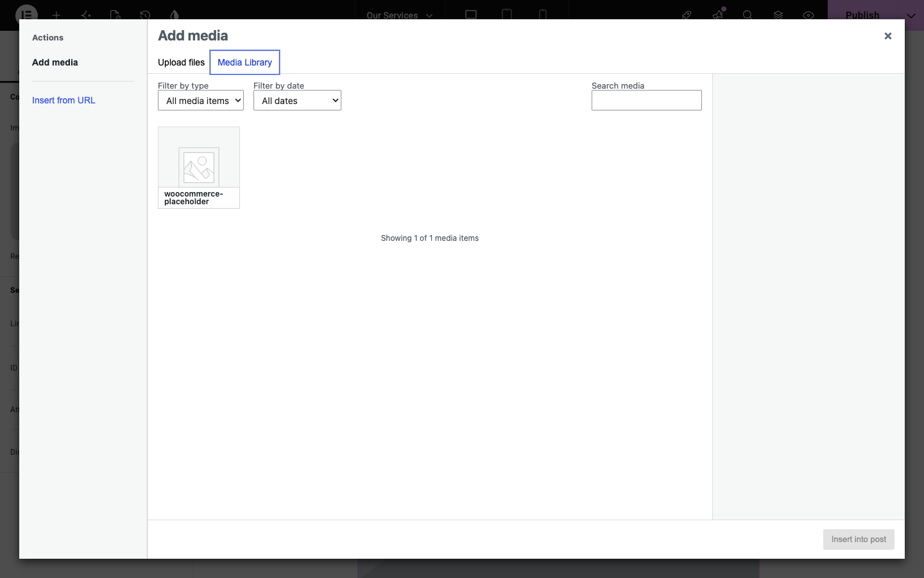Open page settings document icon in top bar

coord(116,15)
